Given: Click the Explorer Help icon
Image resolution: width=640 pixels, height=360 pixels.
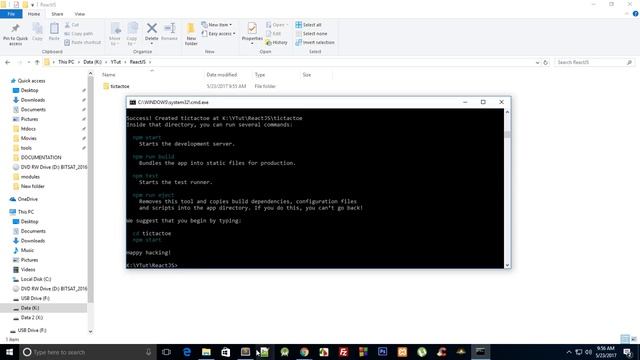Looking at the screenshot, I should [x=635, y=14].
